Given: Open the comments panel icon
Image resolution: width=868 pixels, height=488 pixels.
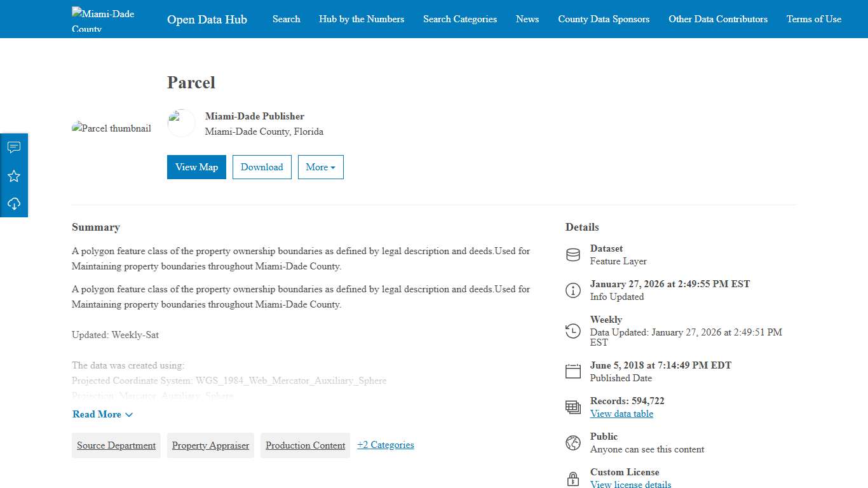Looking at the screenshot, I should tap(14, 147).
